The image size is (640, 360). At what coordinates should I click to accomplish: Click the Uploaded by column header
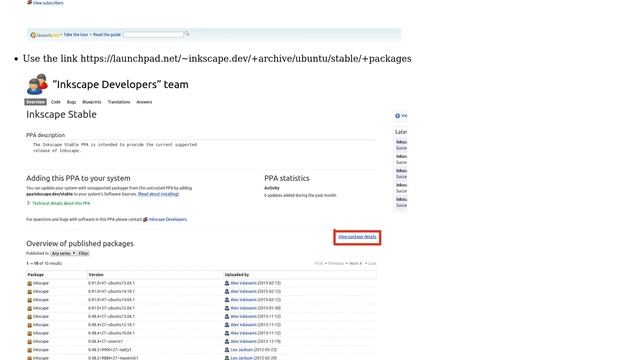[x=237, y=275]
